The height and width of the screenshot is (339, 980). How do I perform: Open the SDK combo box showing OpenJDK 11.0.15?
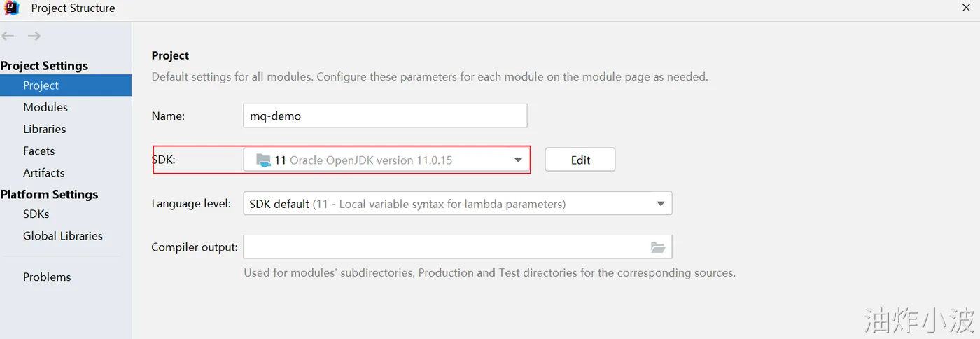tap(385, 160)
